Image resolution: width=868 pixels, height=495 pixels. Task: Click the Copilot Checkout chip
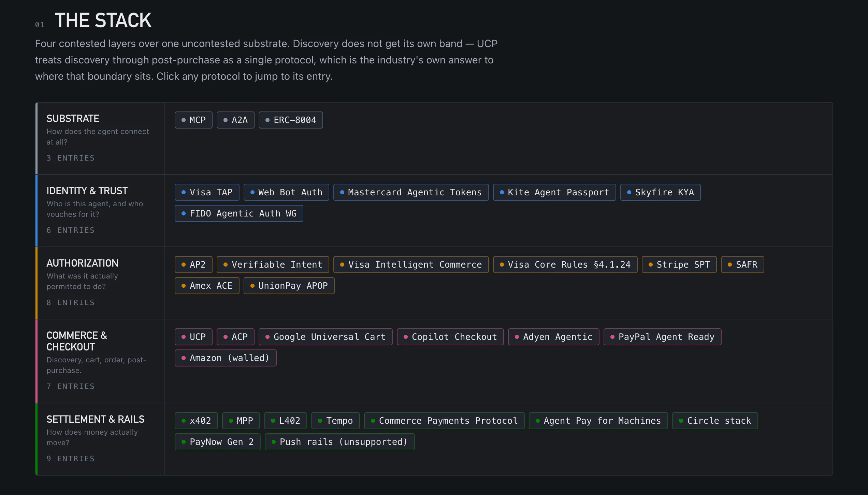click(450, 337)
